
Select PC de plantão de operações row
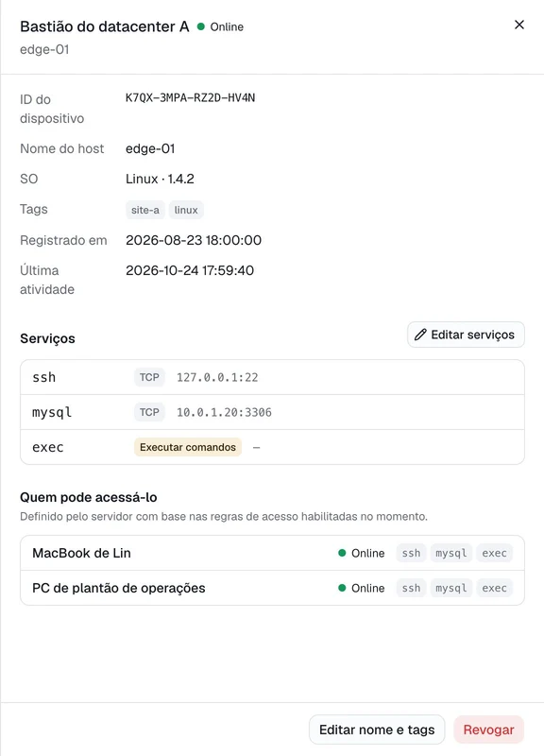pos(272,588)
